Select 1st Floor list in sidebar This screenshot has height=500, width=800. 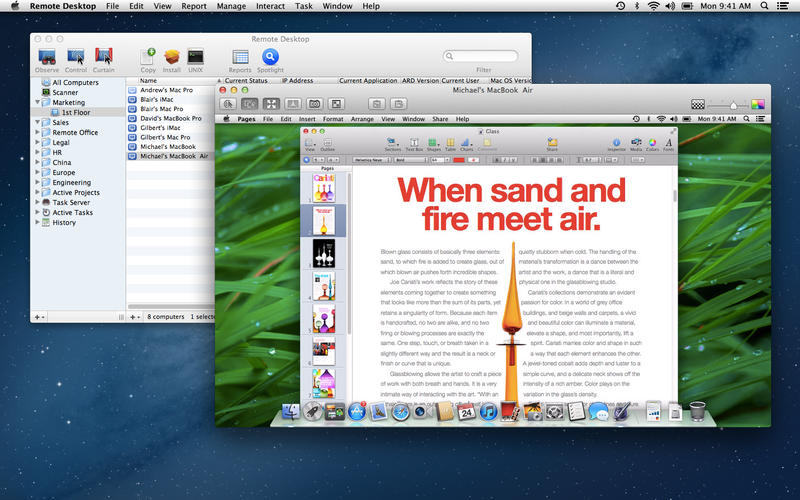tap(77, 112)
